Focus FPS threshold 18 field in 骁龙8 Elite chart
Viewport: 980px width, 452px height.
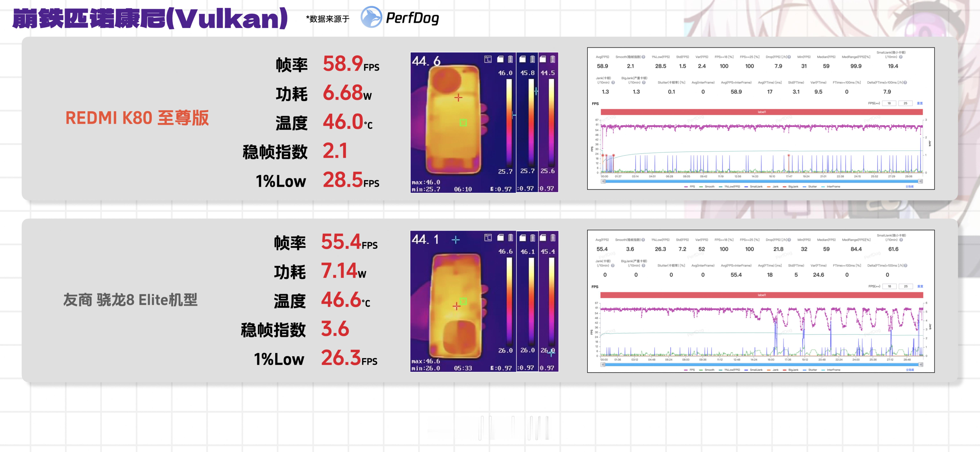[x=889, y=286]
